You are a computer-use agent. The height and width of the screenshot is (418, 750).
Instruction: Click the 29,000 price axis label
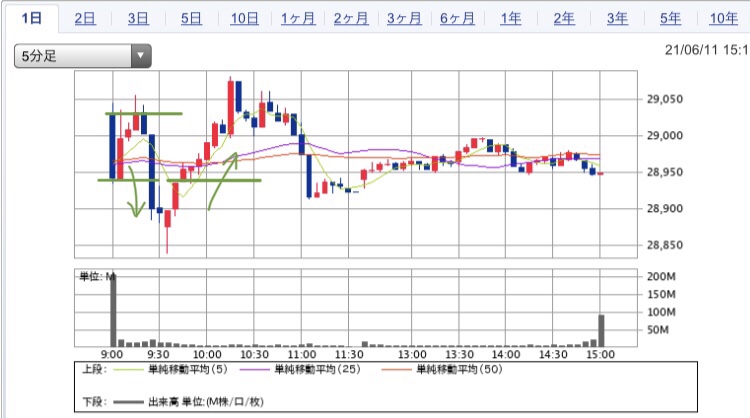(x=665, y=135)
